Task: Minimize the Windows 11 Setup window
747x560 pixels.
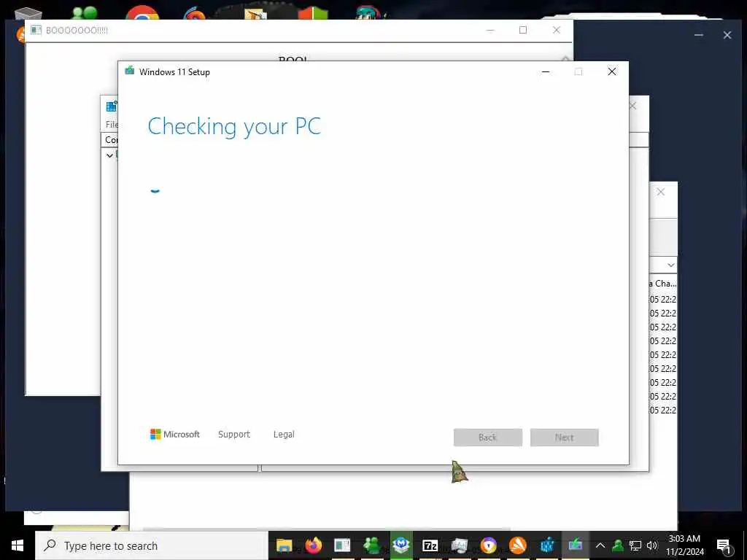Action: tap(546, 71)
